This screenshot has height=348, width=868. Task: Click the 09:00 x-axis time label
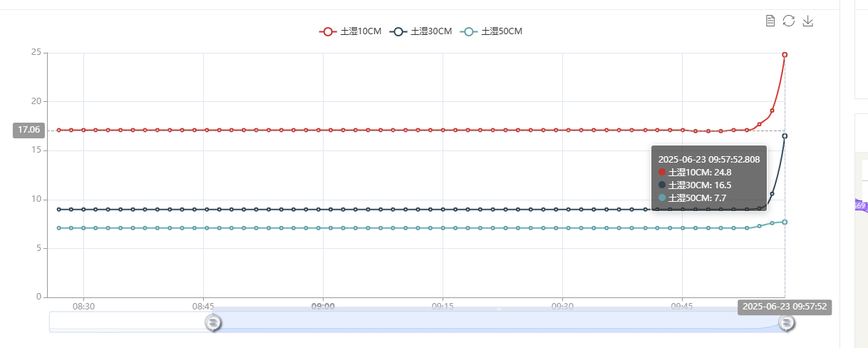323,306
